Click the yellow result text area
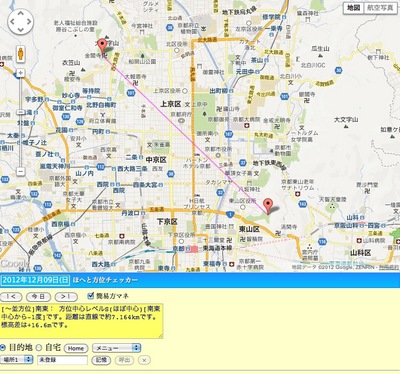 pos(82,321)
